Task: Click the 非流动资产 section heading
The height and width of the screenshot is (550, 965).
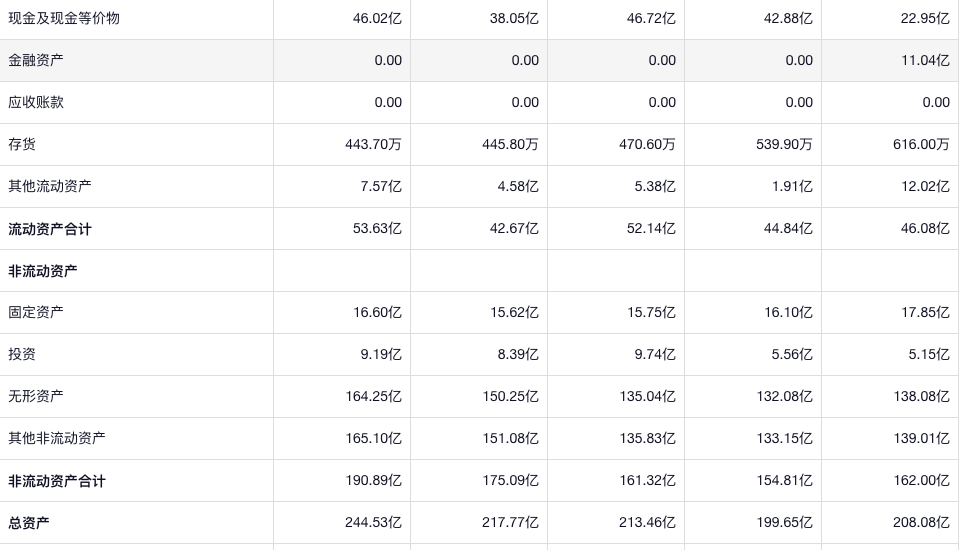Action: click(43, 271)
